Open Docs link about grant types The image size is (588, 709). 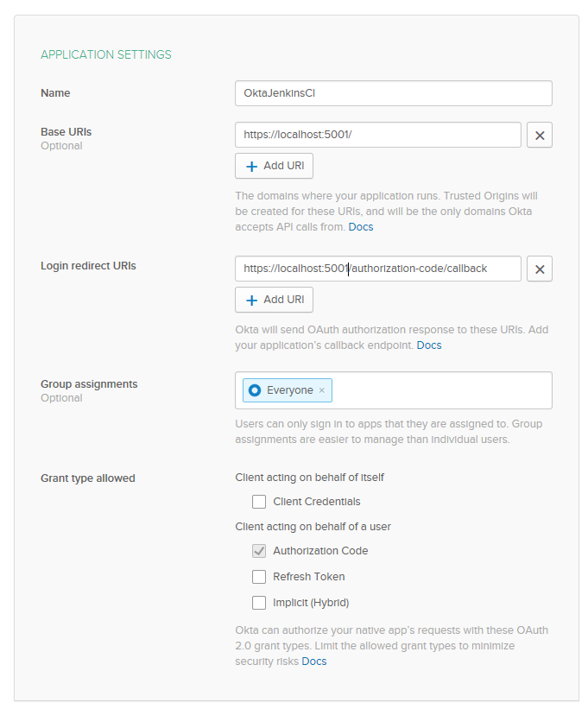[x=314, y=662]
